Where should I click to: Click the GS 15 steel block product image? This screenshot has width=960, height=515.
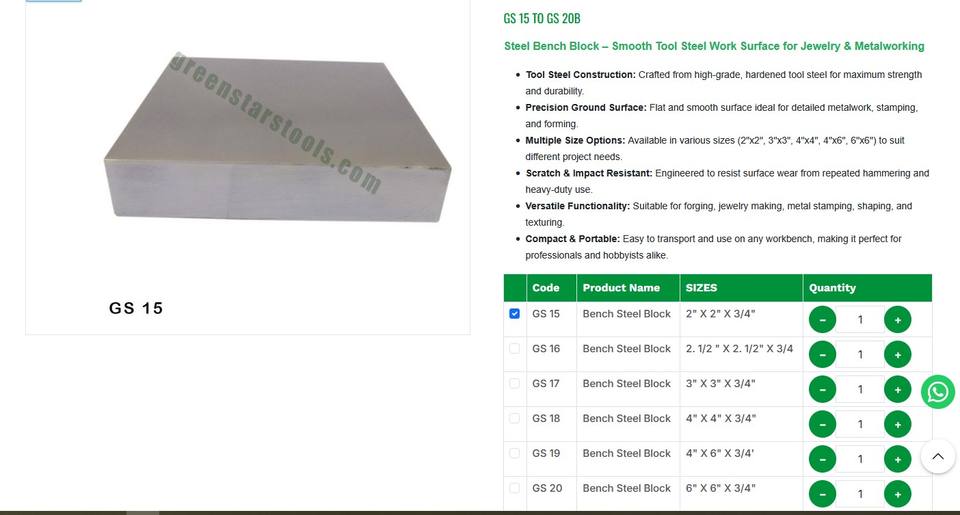278,138
